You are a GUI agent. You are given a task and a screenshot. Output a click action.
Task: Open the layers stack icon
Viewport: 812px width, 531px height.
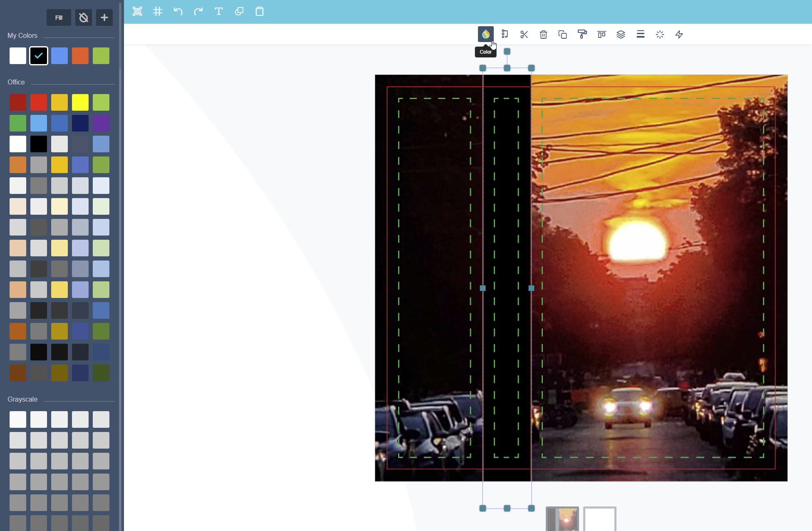point(621,35)
